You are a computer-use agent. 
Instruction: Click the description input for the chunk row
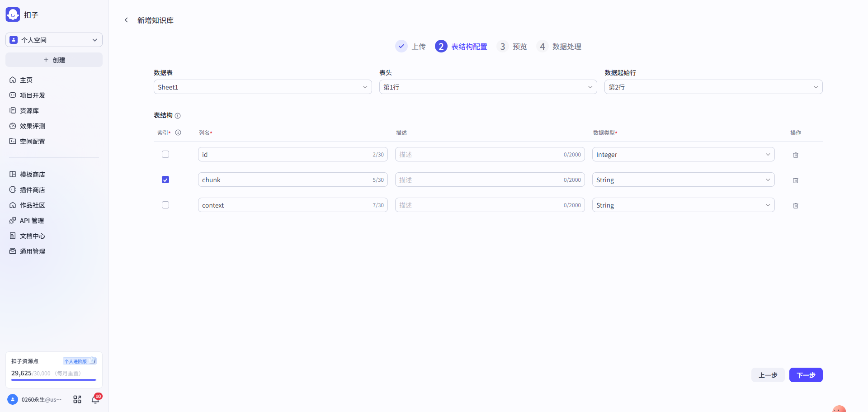click(490, 180)
